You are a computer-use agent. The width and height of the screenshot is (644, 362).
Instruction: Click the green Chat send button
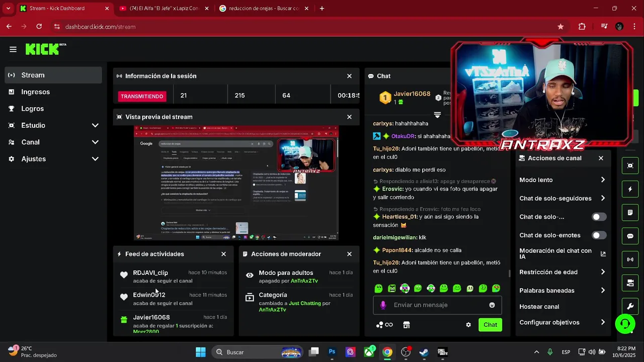pyautogui.click(x=490, y=325)
